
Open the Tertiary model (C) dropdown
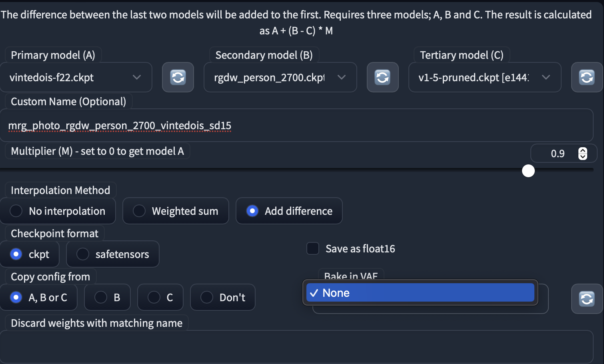484,77
